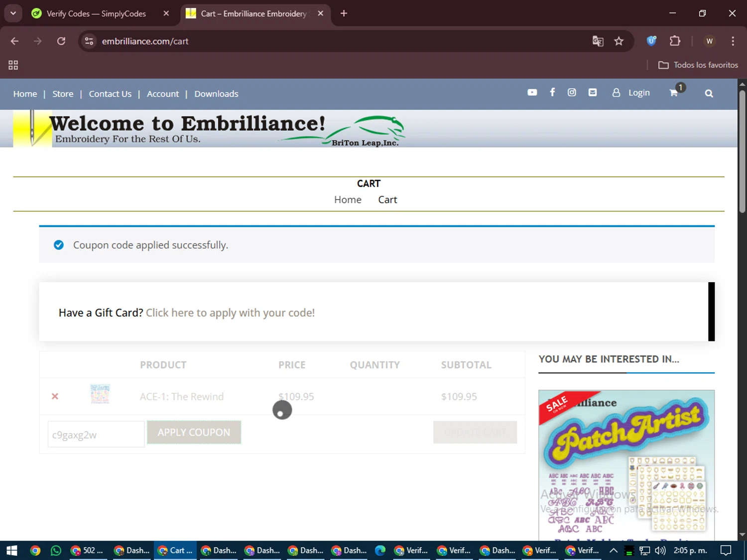The height and width of the screenshot is (560, 747).
Task: Go to the Home menu item
Action: coord(25,94)
